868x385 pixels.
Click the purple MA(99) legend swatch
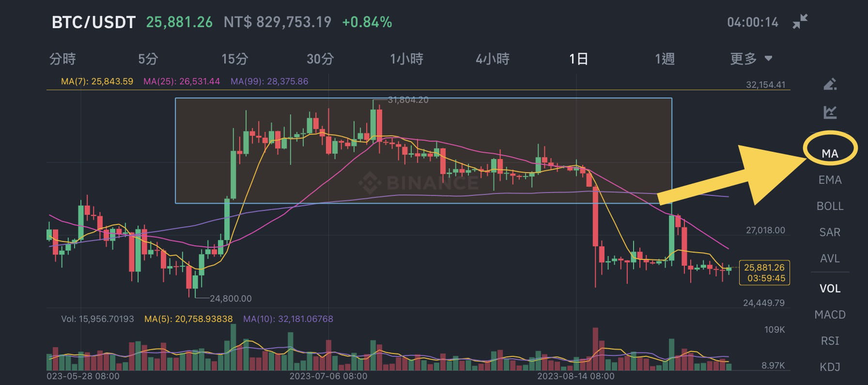pyautogui.click(x=269, y=81)
